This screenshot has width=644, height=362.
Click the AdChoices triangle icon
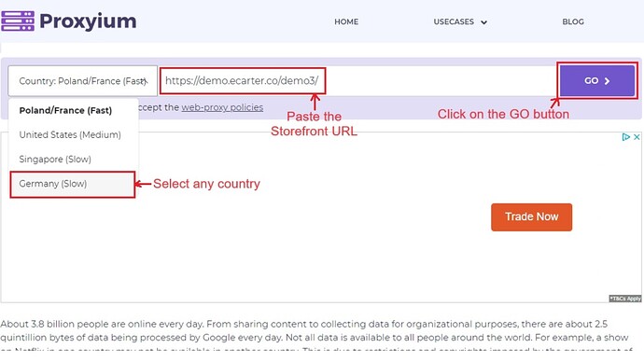click(x=625, y=137)
